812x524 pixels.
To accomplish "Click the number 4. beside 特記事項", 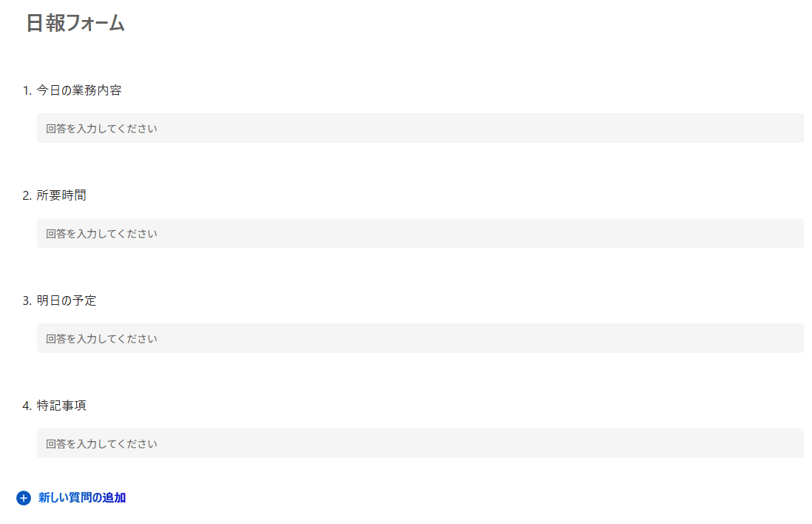I will click(27, 406).
